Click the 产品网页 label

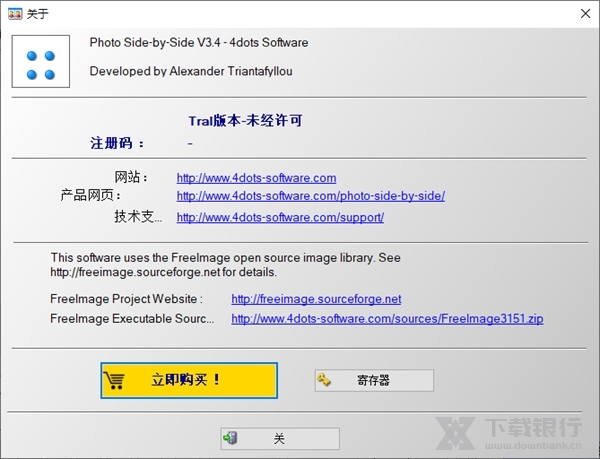click(91, 195)
